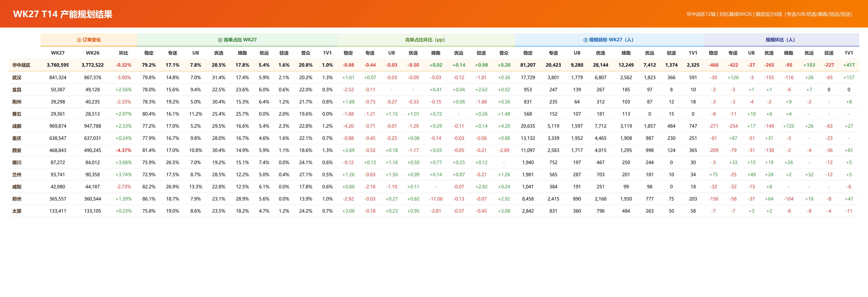Select the 银川 row label
This screenshot has height=297, width=868.
click(17, 163)
